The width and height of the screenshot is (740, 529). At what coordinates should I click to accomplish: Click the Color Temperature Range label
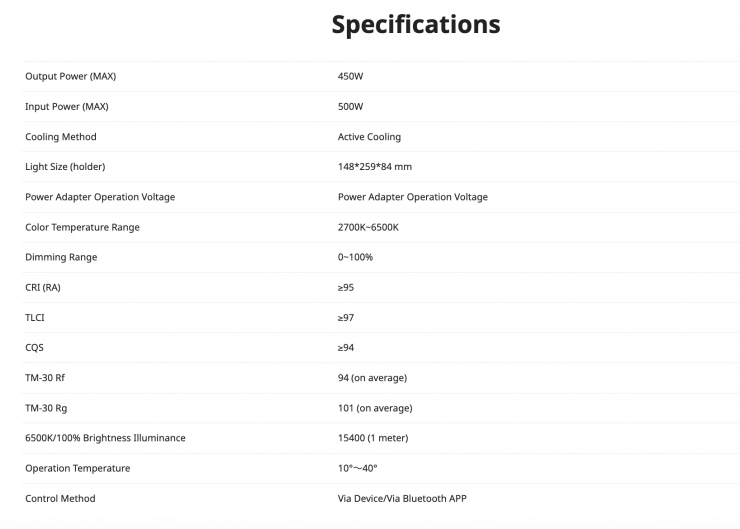82,227
